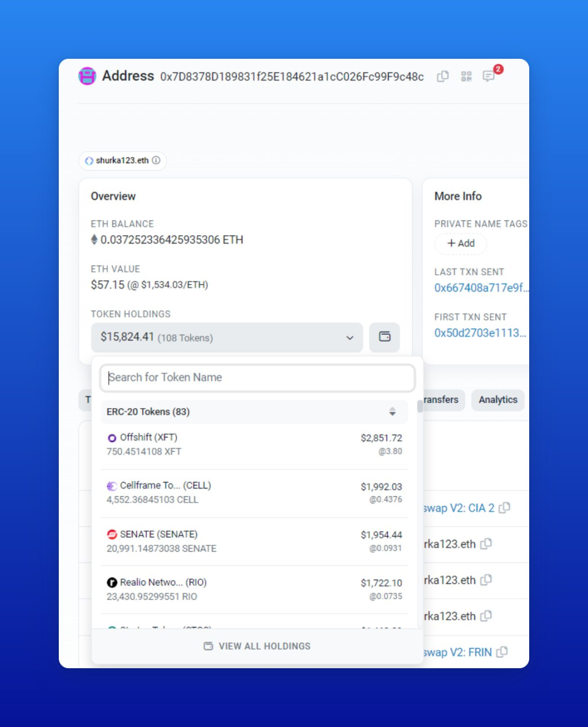
Task: Click the Offshift XFT token icon
Action: 112,438
